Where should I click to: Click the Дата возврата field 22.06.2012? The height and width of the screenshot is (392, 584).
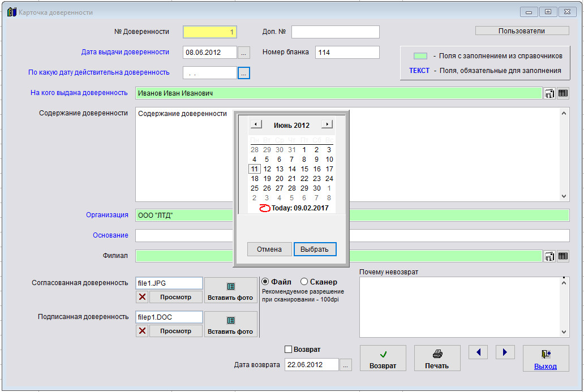312,365
